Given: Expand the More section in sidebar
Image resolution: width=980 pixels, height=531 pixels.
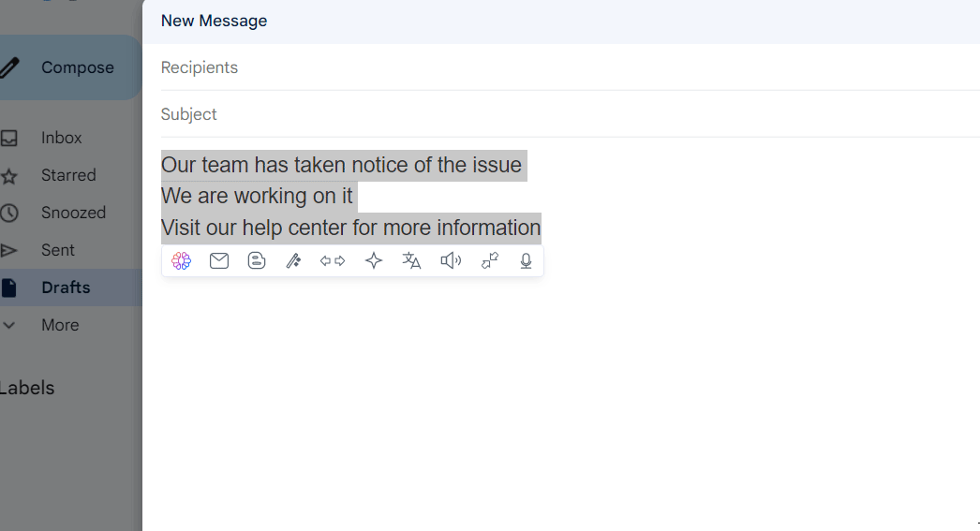Looking at the screenshot, I should click(x=60, y=325).
